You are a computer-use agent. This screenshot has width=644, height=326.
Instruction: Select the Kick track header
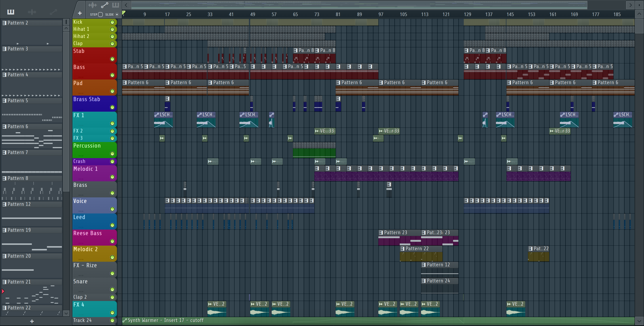click(x=95, y=22)
